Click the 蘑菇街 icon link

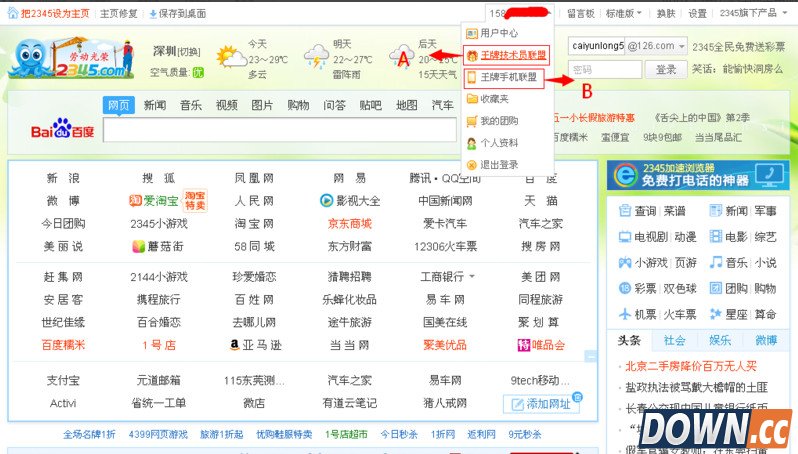(138, 246)
